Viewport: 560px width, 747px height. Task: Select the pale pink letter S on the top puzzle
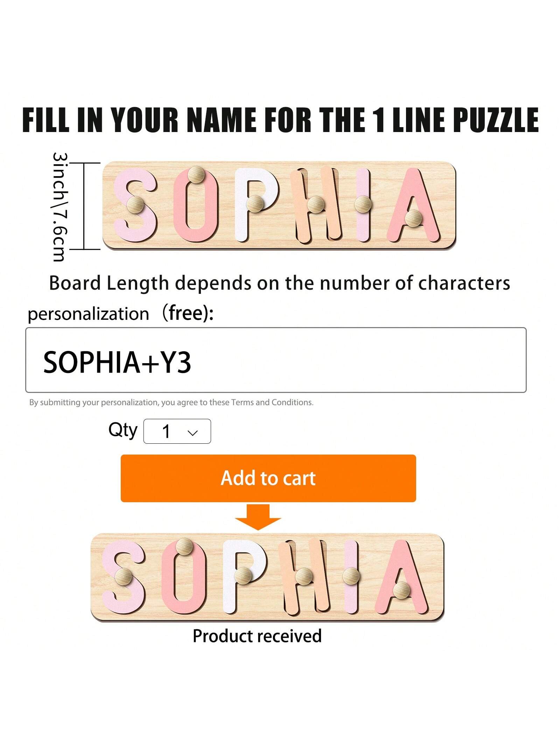(135, 205)
